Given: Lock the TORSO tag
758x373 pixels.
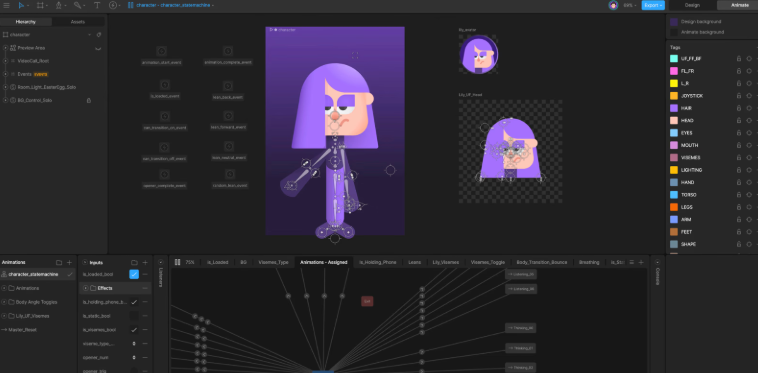Looking at the screenshot, I should click(739, 195).
